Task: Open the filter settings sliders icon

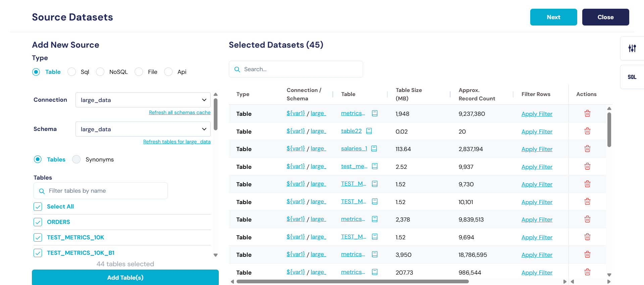Action: (632, 48)
